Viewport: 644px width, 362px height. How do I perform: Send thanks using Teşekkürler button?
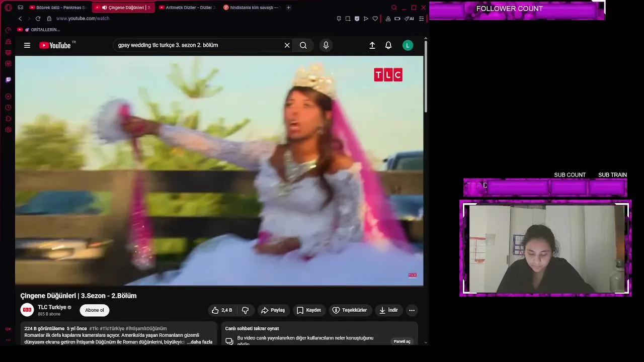pos(351,310)
